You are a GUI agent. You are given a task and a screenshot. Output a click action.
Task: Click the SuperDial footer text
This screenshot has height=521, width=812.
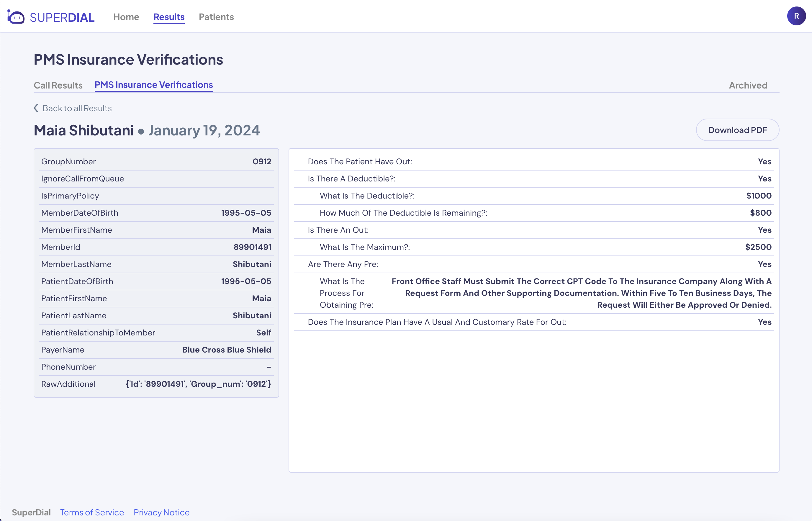pyautogui.click(x=31, y=512)
